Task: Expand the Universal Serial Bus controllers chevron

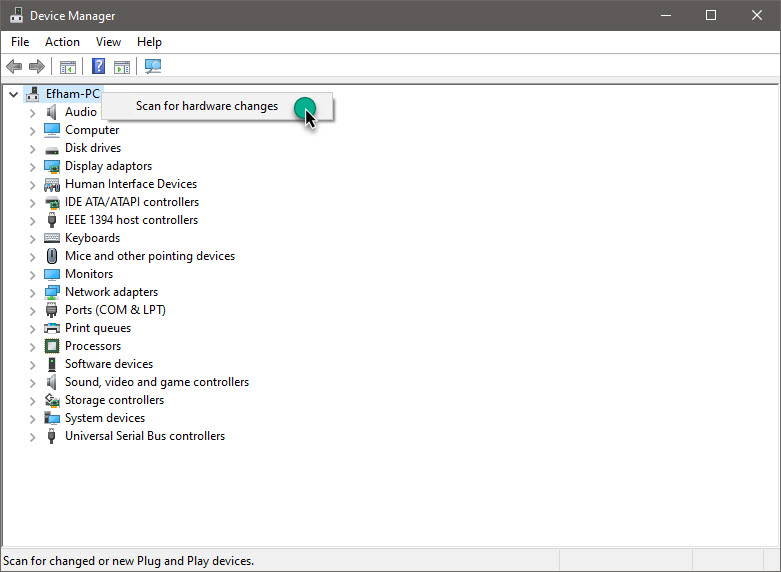Action: (32, 436)
